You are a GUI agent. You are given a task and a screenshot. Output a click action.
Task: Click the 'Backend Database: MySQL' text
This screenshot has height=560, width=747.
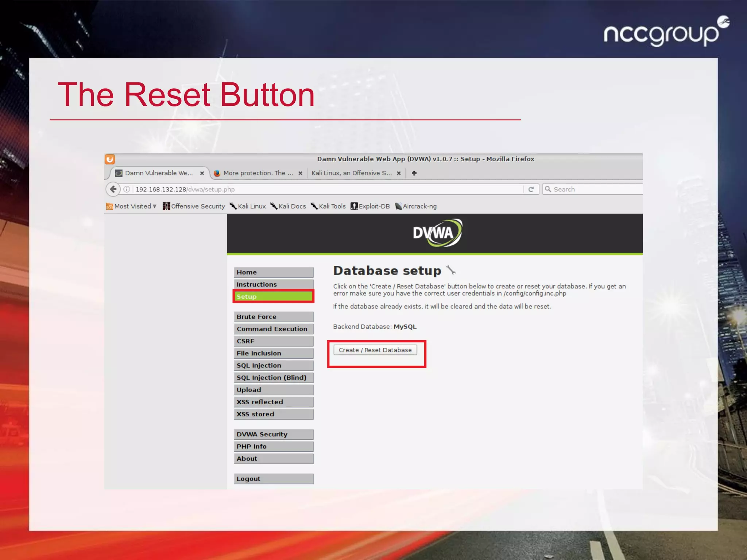coord(375,327)
